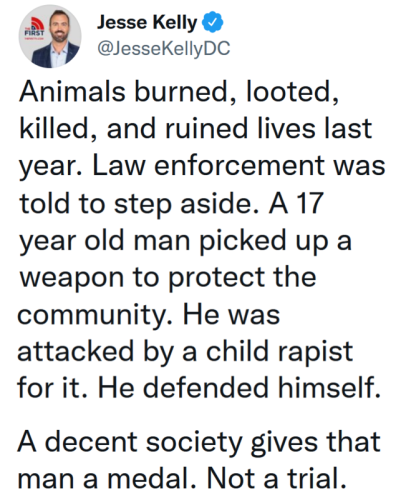Click the number 17 in the tweet
The height and width of the screenshot is (500, 401).
point(310,203)
